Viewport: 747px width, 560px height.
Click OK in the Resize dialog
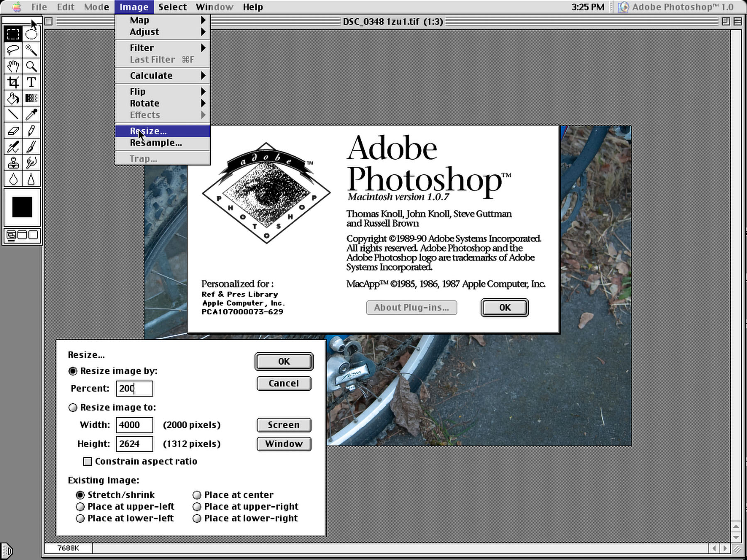point(284,361)
